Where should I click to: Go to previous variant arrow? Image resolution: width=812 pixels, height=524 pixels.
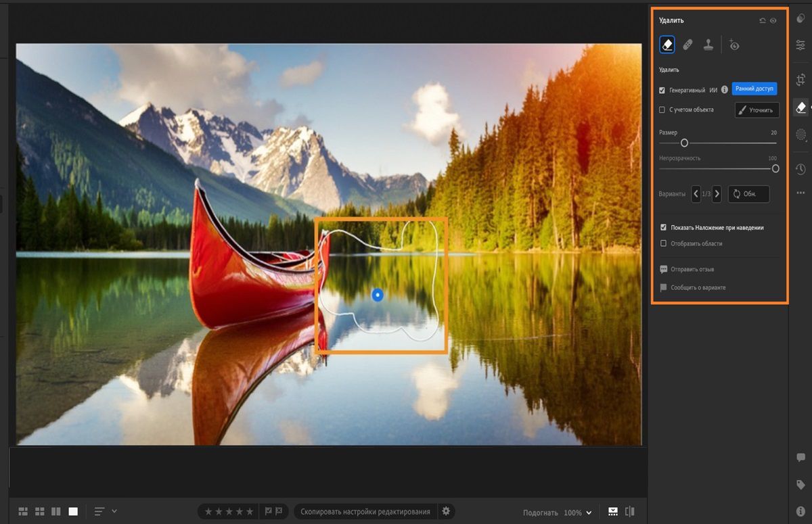[696, 194]
